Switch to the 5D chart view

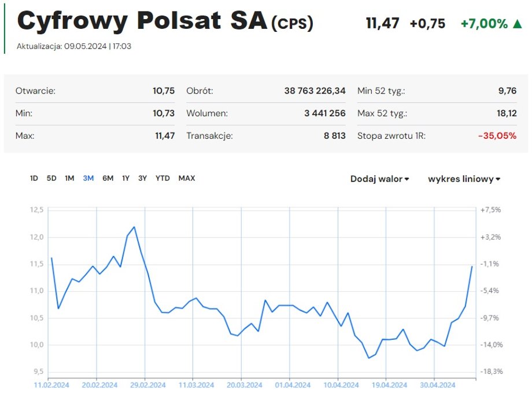51,179
